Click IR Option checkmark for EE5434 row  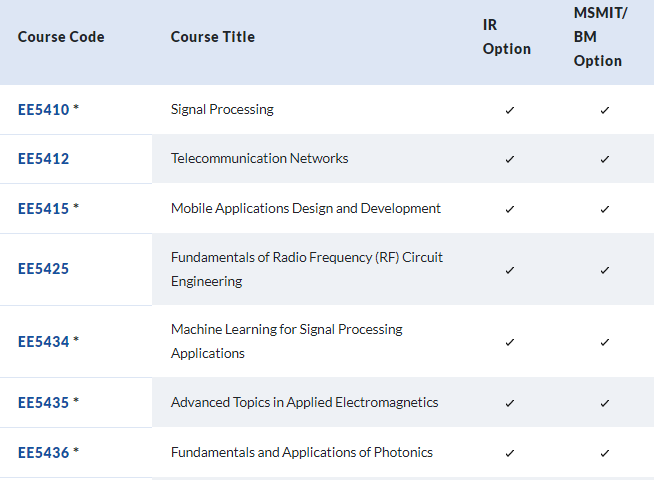pos(510,342)
